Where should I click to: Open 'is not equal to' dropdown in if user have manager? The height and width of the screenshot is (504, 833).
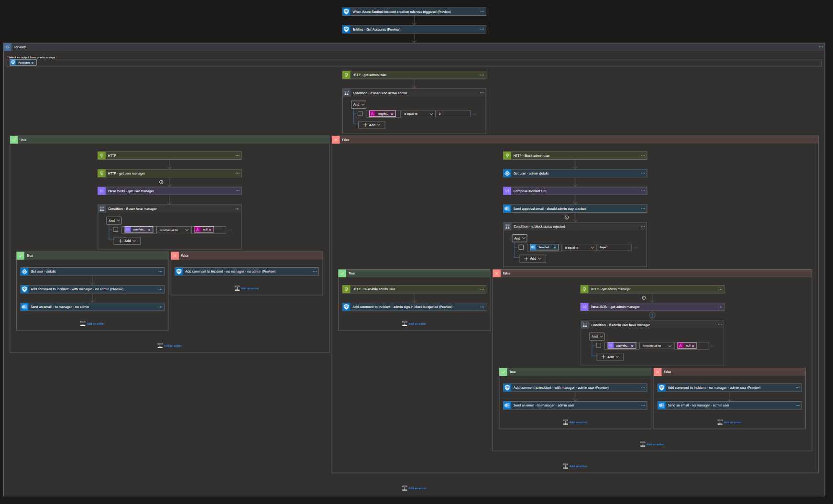[x=173, y=230]
